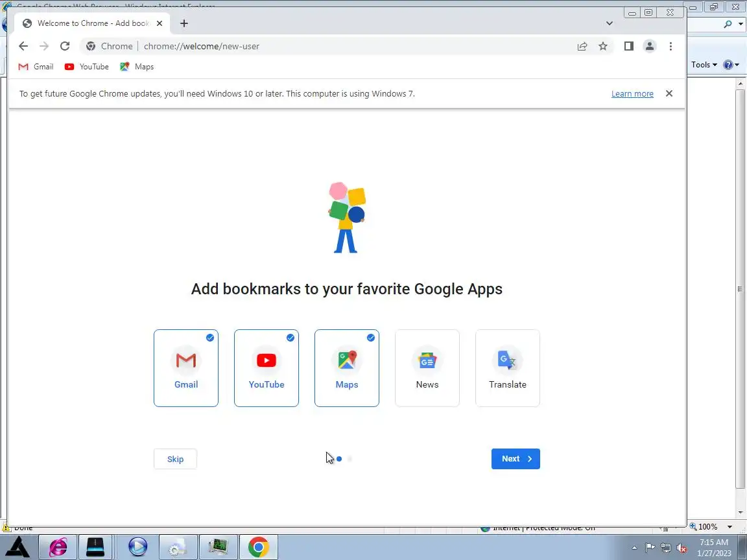Open the media player taskbar icon
The height and width of the screenshot is (560, 747).
pos(137,546)
